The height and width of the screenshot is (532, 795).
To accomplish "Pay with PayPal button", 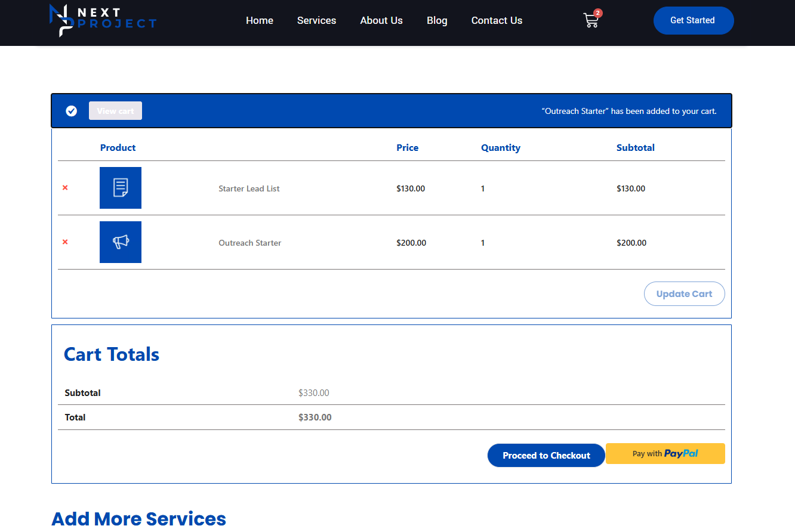I will [x=665, y=454].
